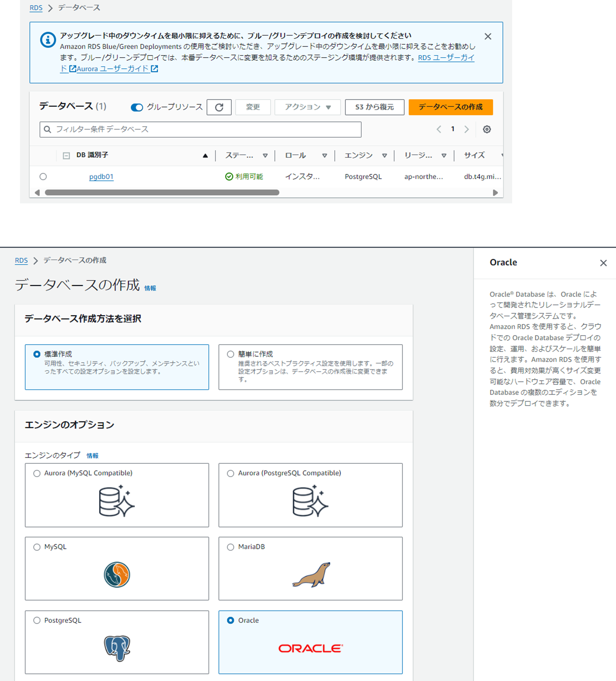
Task: Click the Oracle logo
Action: click(311, 648)
